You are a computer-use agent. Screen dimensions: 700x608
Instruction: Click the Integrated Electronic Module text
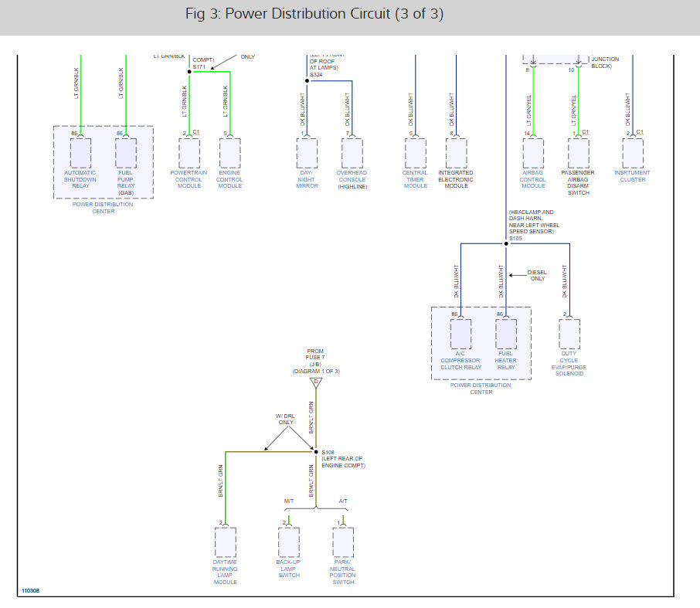[x=456, y=179]
